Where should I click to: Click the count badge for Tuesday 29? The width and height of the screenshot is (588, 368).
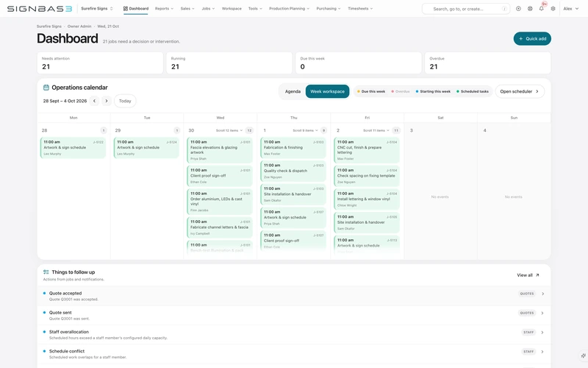[x=176, y=130]
